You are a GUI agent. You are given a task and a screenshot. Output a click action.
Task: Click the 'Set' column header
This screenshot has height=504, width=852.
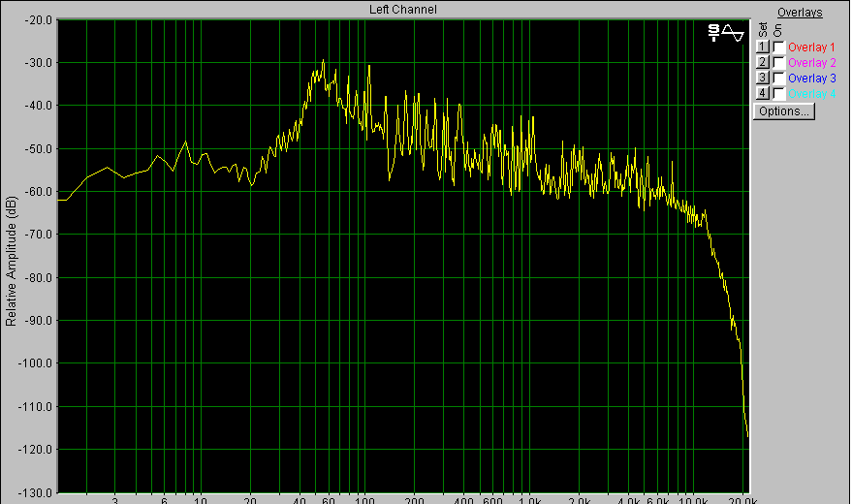tap(763, 29)
